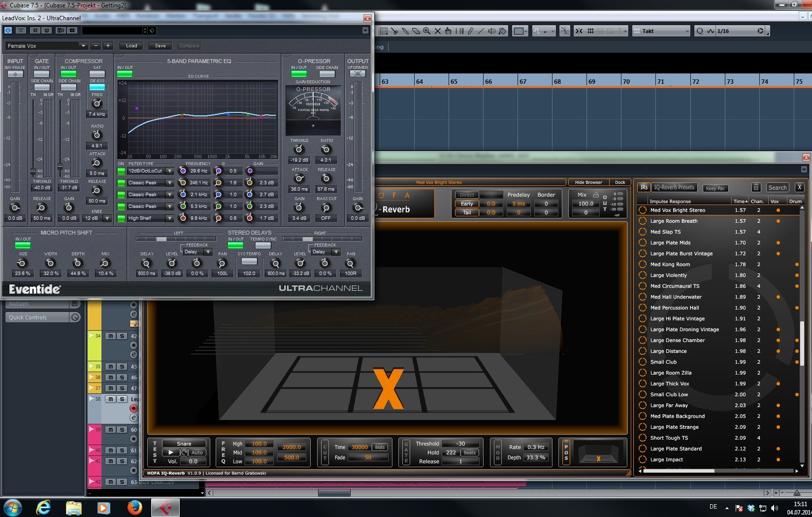Select the hand Comp tool
812x517 pixels.
449,31
